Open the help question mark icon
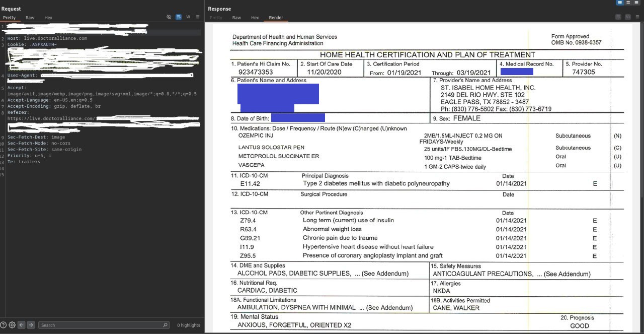Image resolution: width=644 pixels, height=334 pixels. 4,325
